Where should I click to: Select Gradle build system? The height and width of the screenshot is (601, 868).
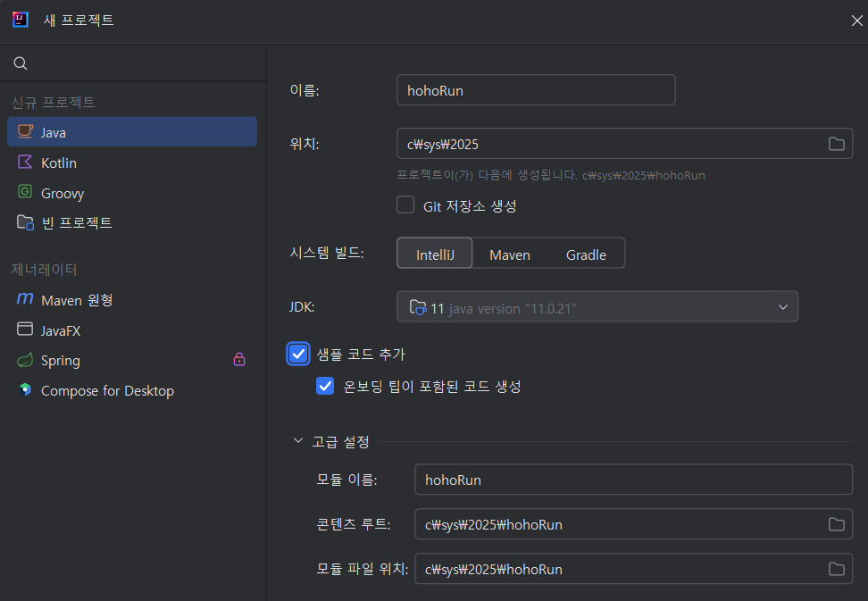pyautogui.click(x=586, y=255)
